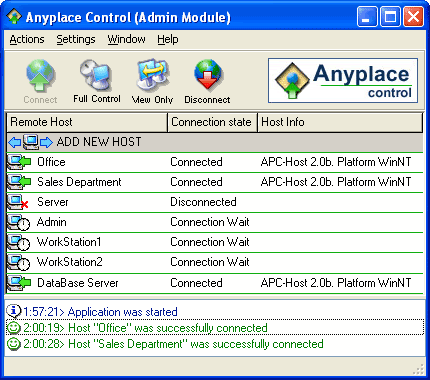
Task: Select the Office host name
Action: pyautogui.click(x=51, y=162)
